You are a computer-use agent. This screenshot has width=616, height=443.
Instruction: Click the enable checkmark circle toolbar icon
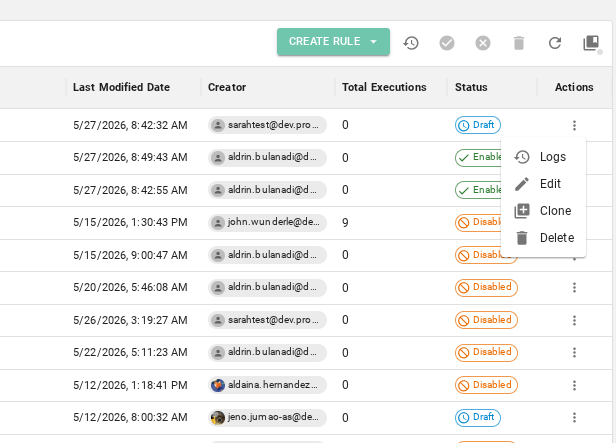447,43
